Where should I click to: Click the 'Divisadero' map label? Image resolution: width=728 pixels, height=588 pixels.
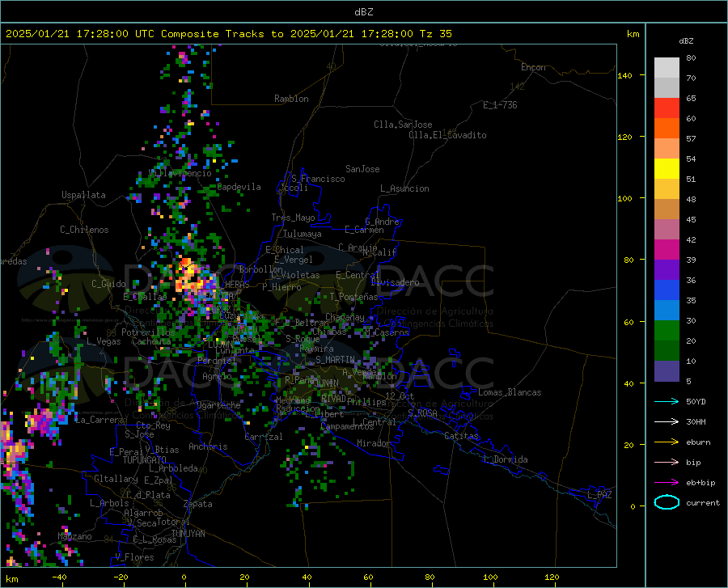point(395,282)
